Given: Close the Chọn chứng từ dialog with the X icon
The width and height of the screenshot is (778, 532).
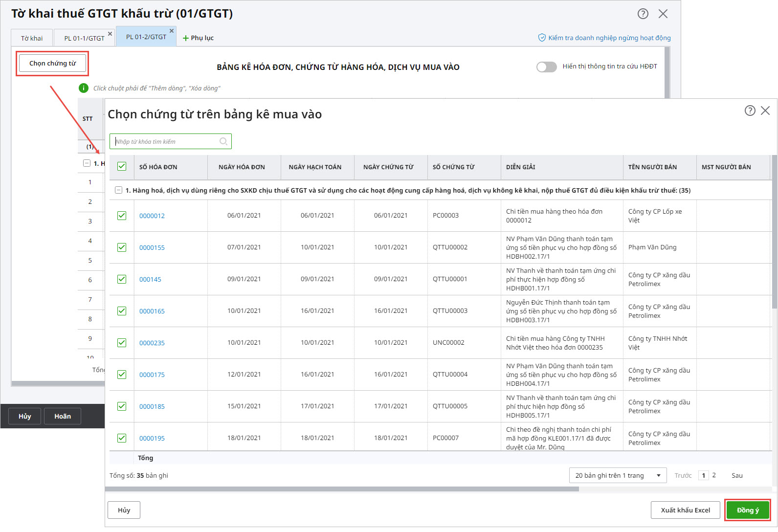Looking at the screenshot, I should [765, 111].
